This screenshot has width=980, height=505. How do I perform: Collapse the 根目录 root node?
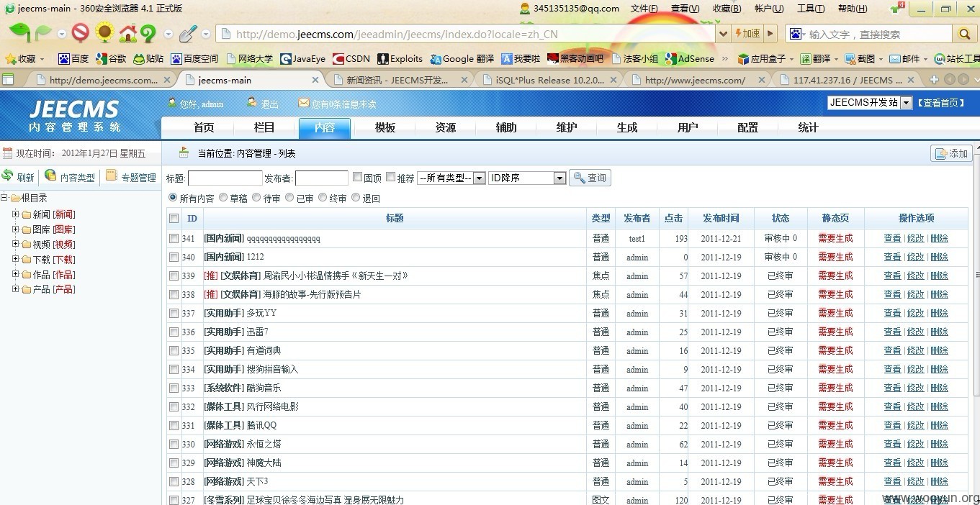click(x=4, y=197)
